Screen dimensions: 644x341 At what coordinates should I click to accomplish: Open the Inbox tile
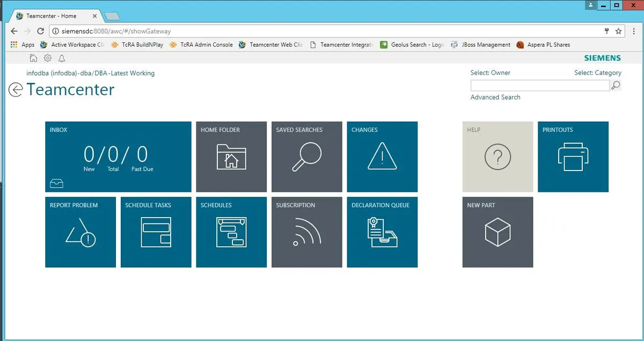118,157
